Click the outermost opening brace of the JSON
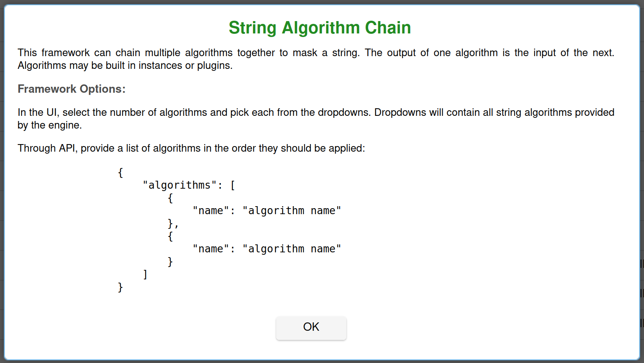The image size is (644, 363). pos(121,173)
